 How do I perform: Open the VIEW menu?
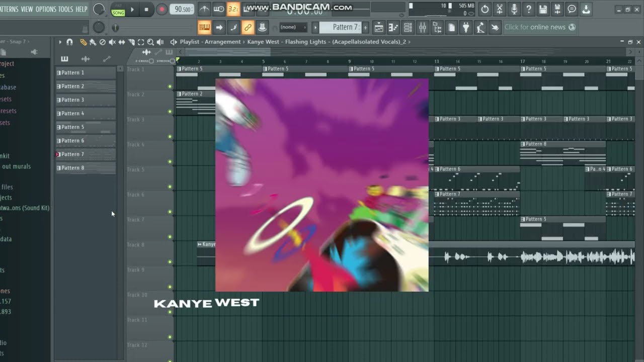(x=27, y=9)
